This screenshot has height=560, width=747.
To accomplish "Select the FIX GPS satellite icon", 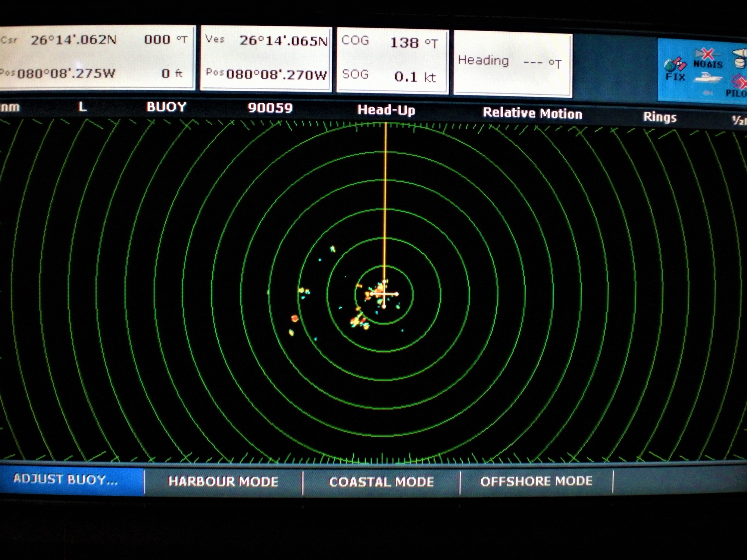I will tap(675, 64).
